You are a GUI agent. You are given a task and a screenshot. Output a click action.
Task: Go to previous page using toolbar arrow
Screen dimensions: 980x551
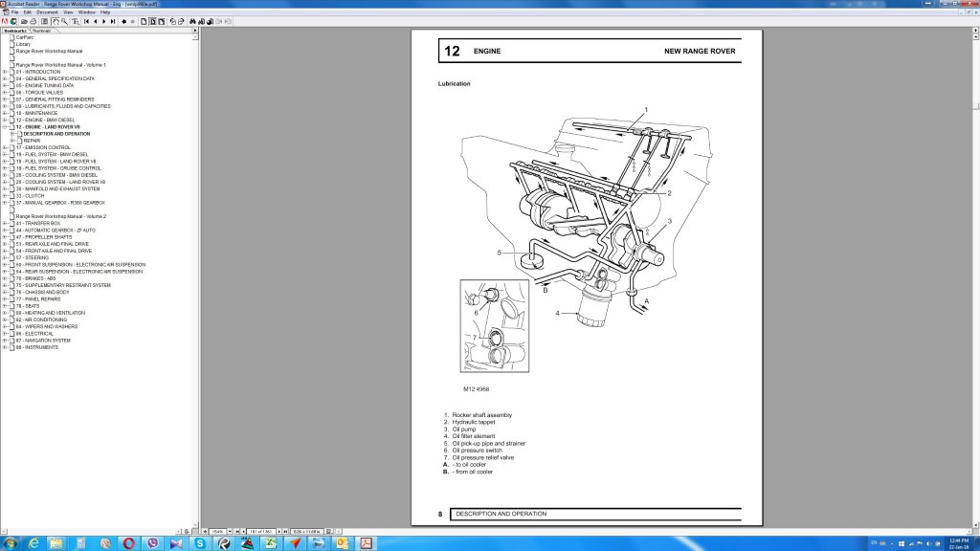click(x=96, y=21)
